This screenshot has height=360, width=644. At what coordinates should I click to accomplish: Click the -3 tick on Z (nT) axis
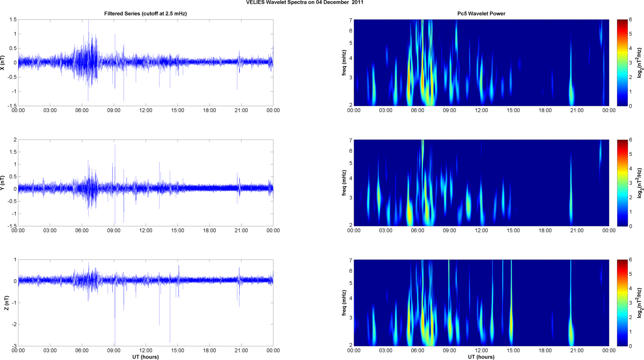coord(14,346)
